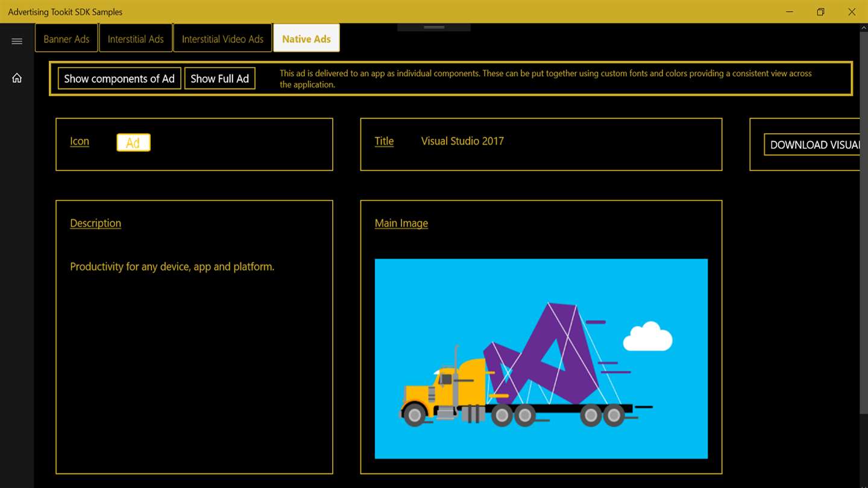Minimize the Advertising Toolkit SDK Samples window
This screenshot has width=868, height=488.
pyautogui.click(x=789, y=11)
